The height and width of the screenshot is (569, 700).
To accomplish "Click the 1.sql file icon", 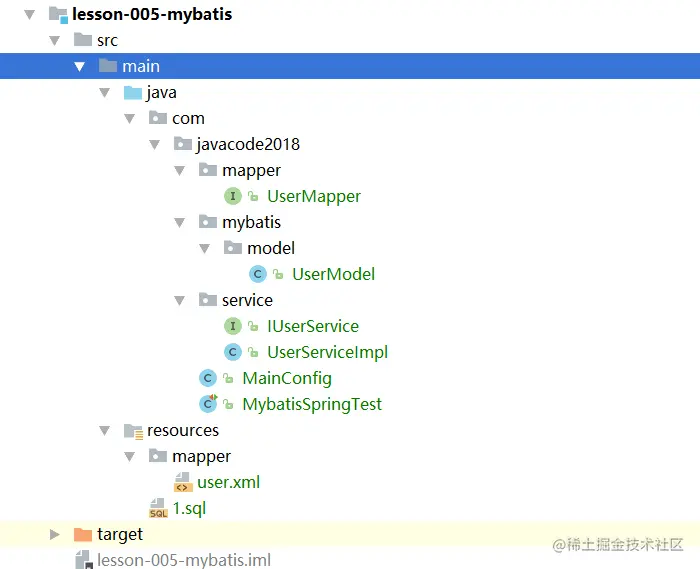I will (158, 508).
